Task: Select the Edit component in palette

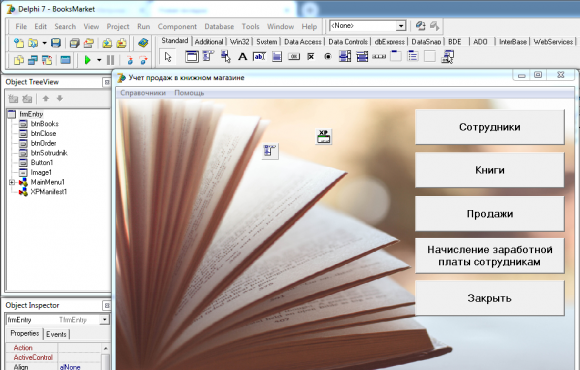Action: click(x=259, y=57)
